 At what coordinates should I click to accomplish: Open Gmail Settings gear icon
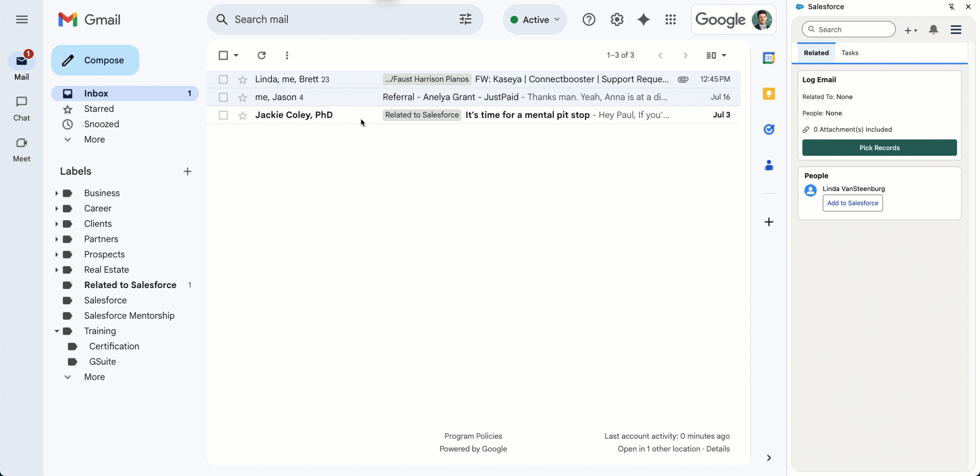coord(617,19)
